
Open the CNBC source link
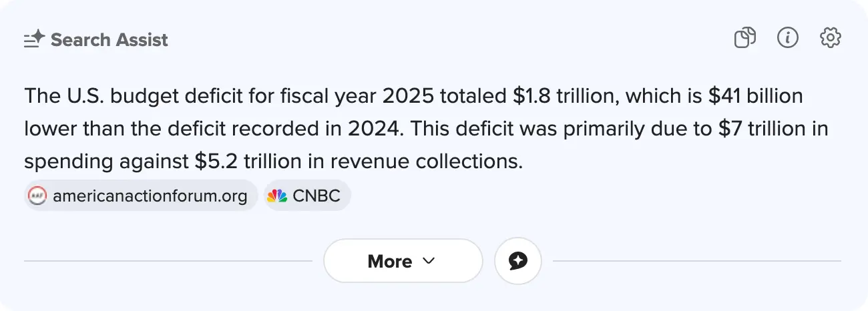[316, 196]
